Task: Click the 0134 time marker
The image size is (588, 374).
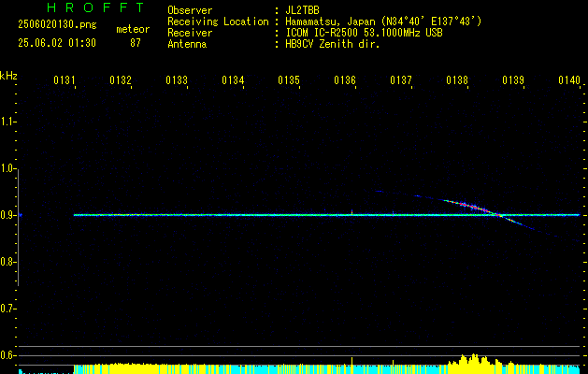Action: pyautogui.click(x=233, y=80)
